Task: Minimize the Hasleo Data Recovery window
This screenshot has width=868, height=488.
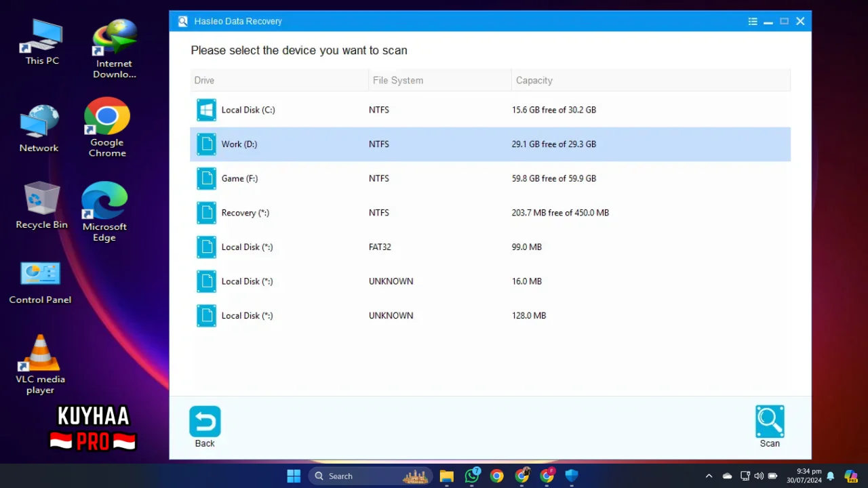Action: tap(768, 22)
